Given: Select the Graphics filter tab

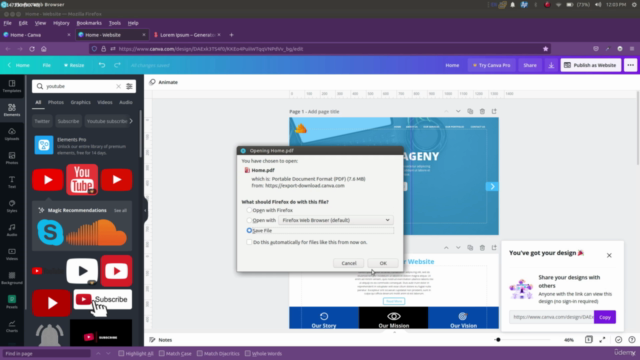Looking at the screenshot, I should pyautogui.click(x=80, y=102).
